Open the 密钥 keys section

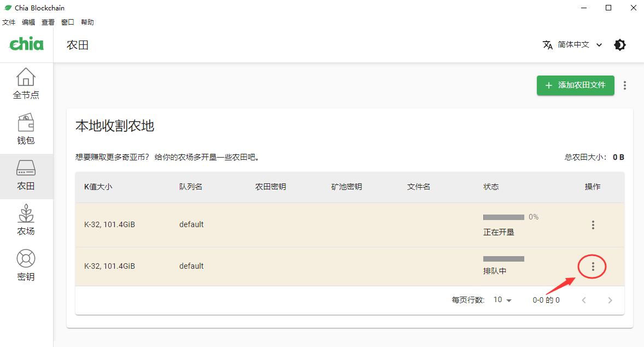point(26,266)
